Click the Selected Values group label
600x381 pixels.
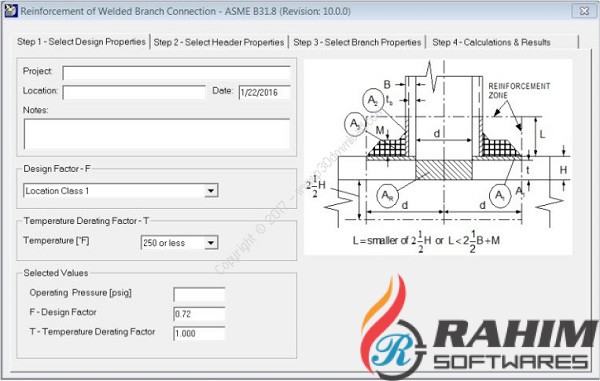tap(56, 273)
